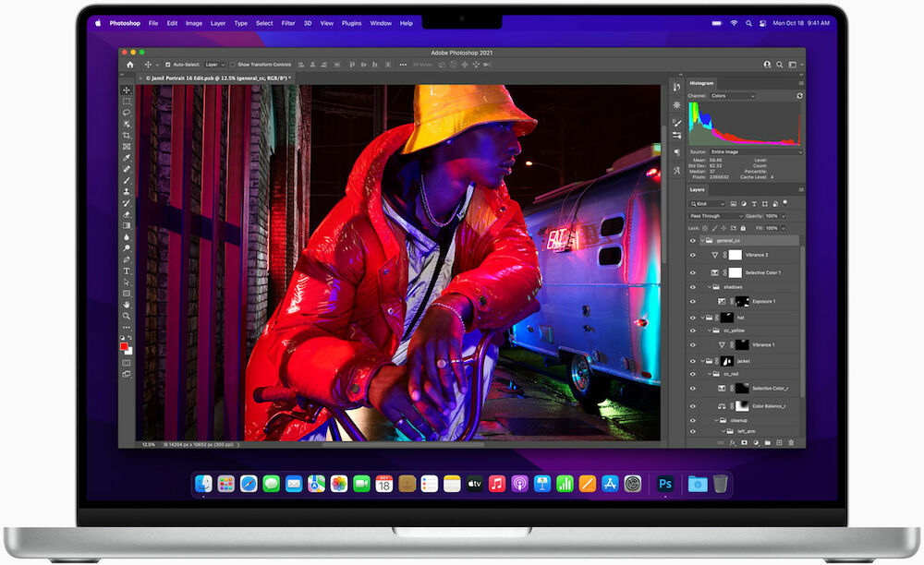This screenshot has height=565, width=924.
Task: Hide the jacket group
Action: 693,361
